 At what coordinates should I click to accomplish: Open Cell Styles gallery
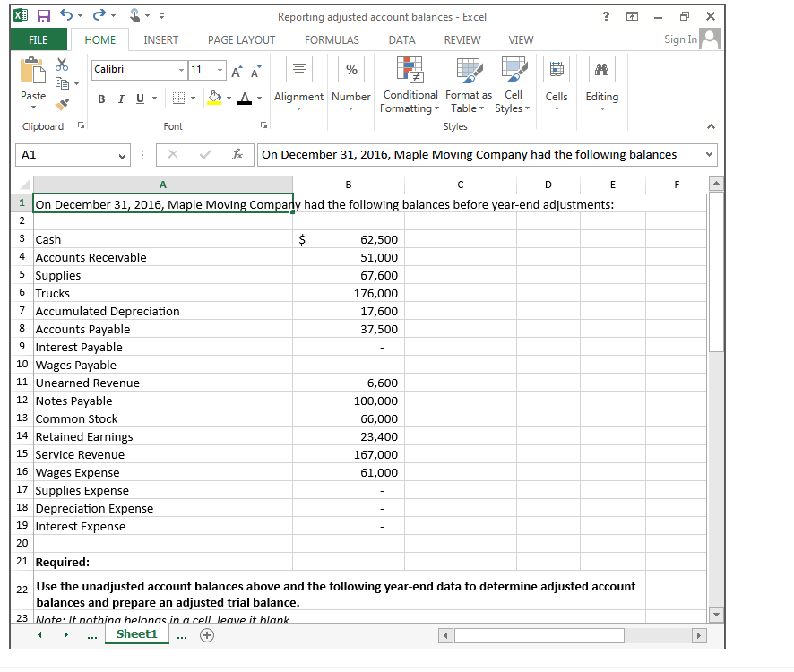click(512, 81)
